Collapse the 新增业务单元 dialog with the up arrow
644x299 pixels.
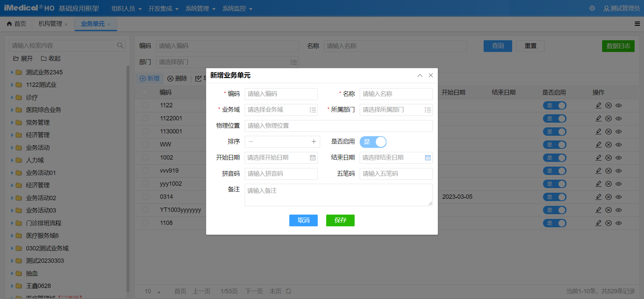tap(420, 76)
